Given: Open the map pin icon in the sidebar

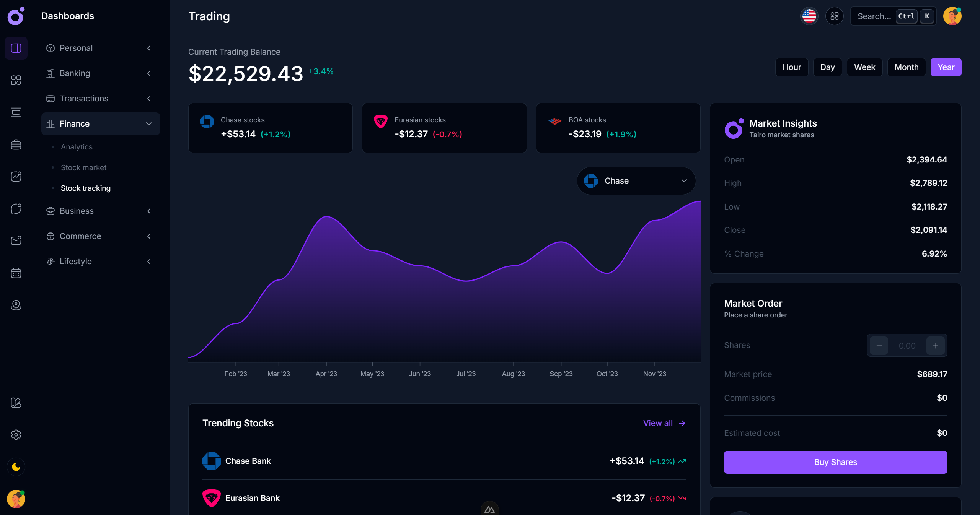Looking at the screenshot, I should click(16, 305).
